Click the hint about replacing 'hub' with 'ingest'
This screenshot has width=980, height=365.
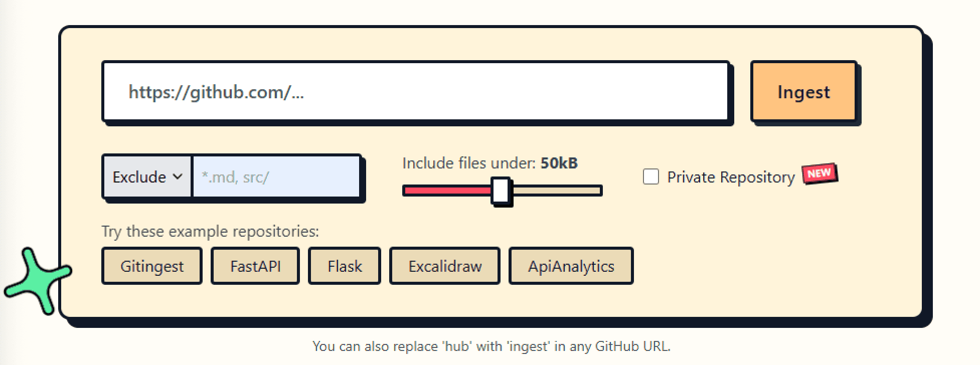tap(491, 346)
